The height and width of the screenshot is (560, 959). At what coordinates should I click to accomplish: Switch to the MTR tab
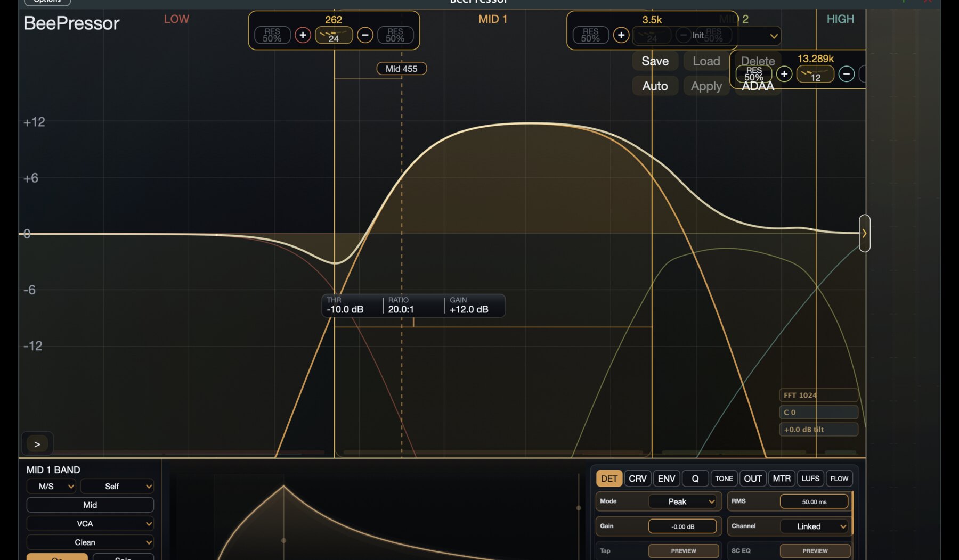tap(782, 479)
